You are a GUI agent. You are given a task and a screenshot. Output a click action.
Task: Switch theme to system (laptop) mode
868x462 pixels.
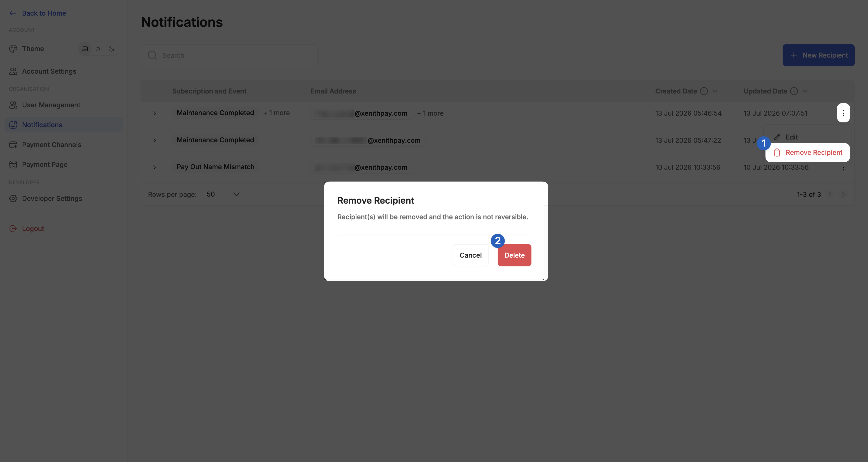pos(85,49)
